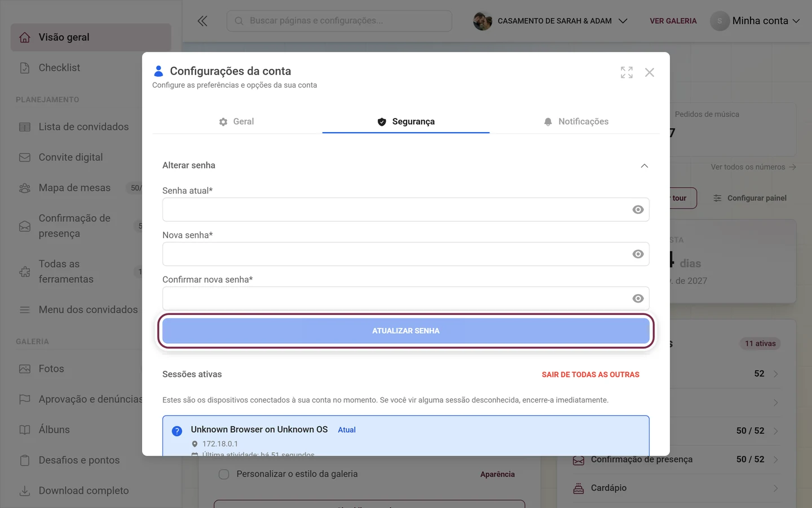Focus the Confirmar nova senha field

406,299
